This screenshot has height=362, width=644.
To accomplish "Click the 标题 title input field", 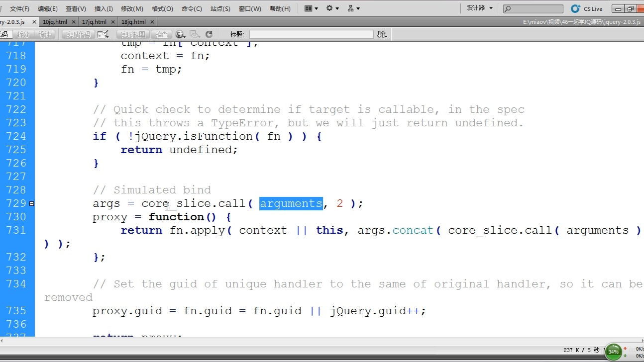I will [x=311, y=34].
